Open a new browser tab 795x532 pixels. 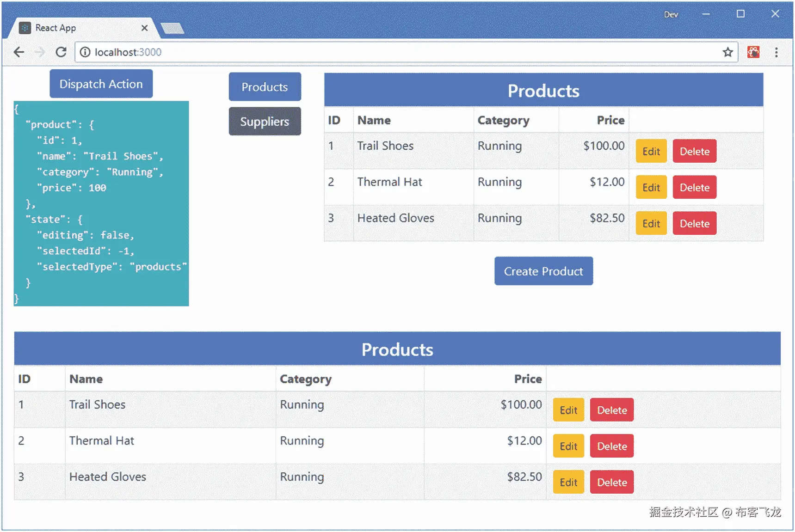pyautogui.click(x=172, y=29)
